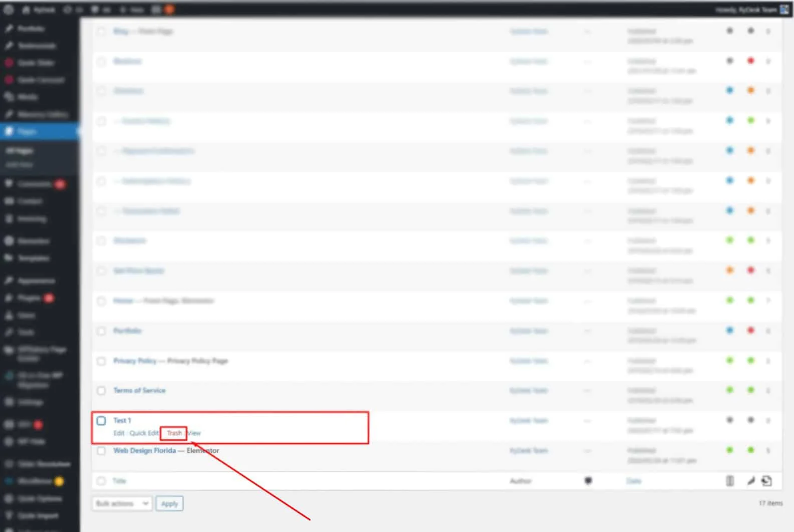
Task: Click green SEO dot in Web Design Florida row
Action: click(730, 450)
